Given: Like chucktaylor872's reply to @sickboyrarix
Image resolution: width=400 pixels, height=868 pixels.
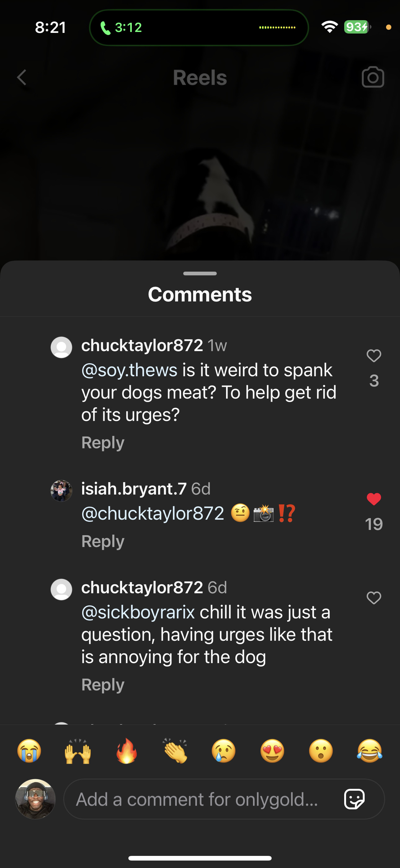Looking at the screenshot, I should tap(374, 598).
